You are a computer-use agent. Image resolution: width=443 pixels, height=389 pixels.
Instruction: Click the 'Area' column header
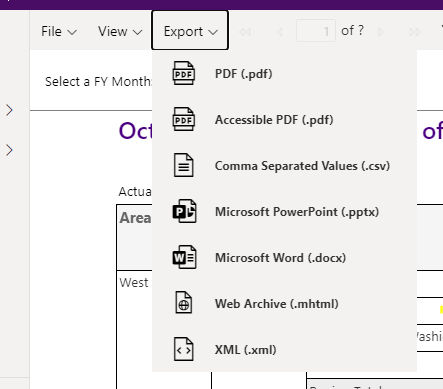tap(135, 218)
